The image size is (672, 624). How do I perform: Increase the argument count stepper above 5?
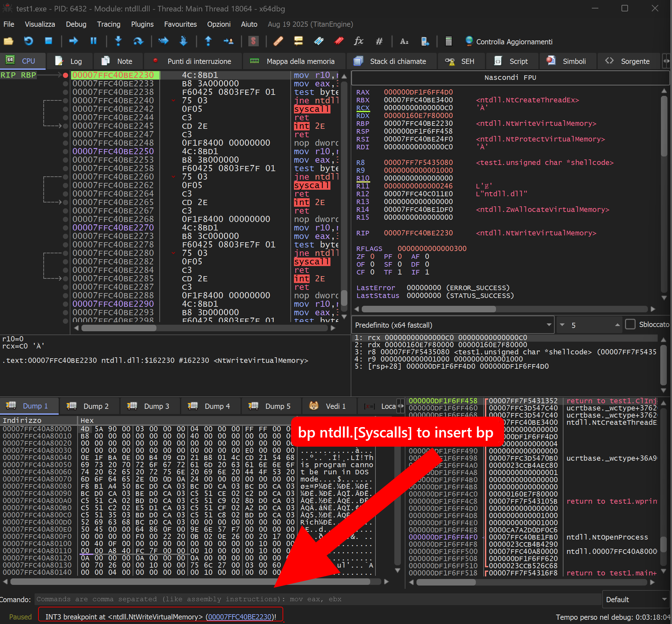click(x=617, y=322)
